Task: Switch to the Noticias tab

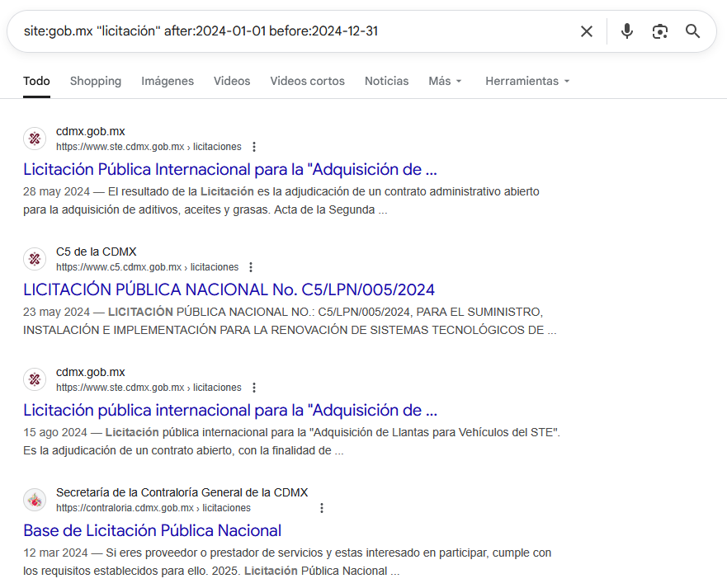Action: pyautogui.click(x=387, y=81)
